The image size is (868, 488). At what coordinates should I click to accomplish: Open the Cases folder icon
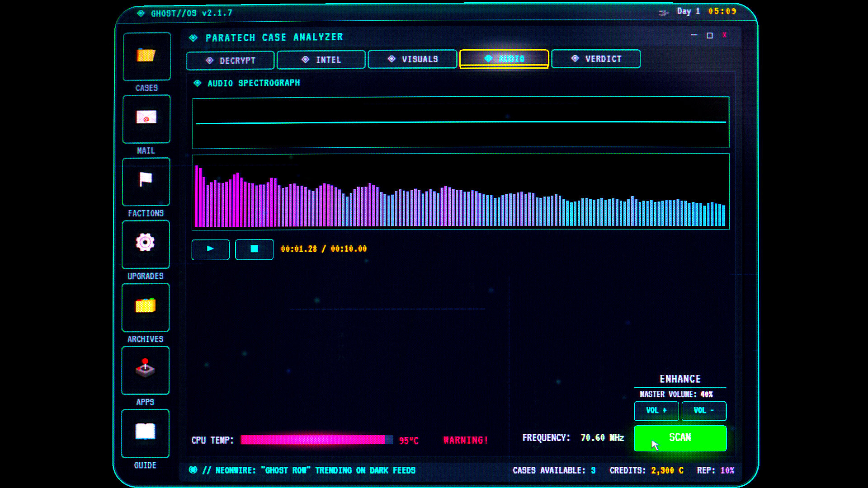(x=146, y=56)
